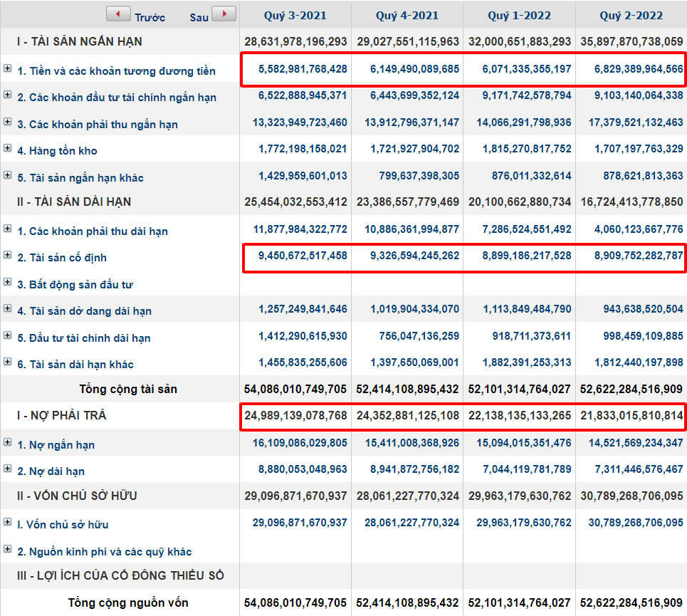Expand the Các khoản phải thu ngắn hạn row
687x616 pixels.
(x=8, y=122)
